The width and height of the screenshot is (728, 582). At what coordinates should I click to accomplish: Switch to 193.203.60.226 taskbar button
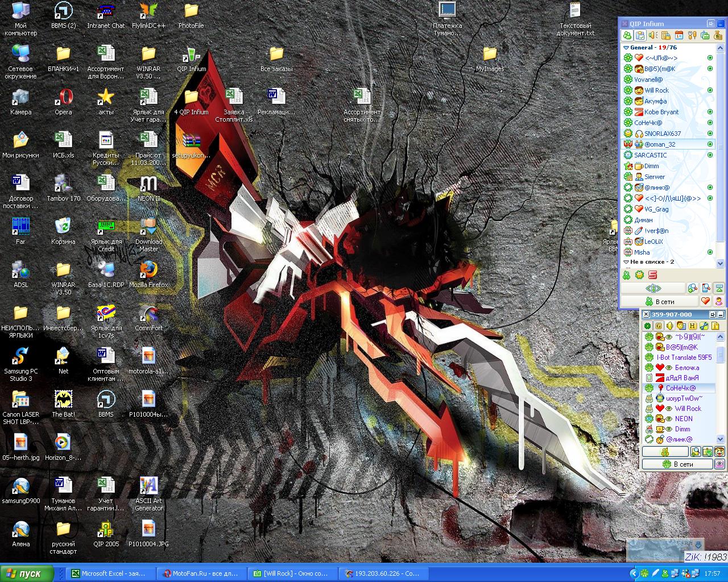pyautogui.click(x=383, y=573)
